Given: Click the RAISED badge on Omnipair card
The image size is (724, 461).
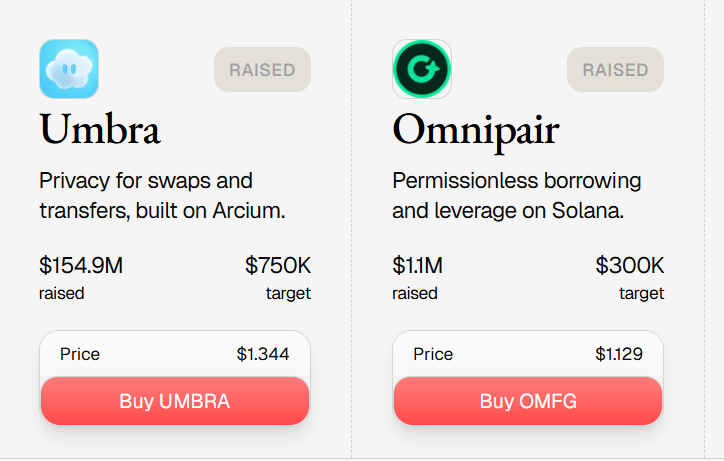Looking at the screenshot, I should [x=615, y=70].
